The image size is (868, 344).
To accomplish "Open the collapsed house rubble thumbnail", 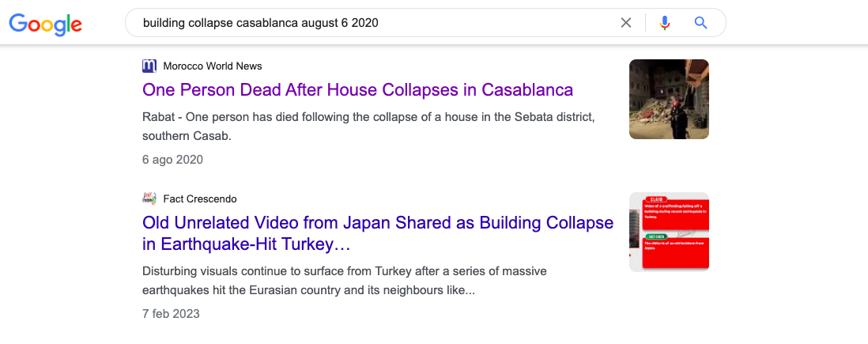I will [669, 99].
